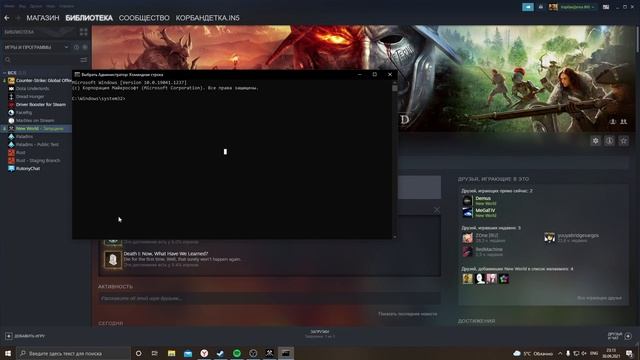Open Task View on taskbar

(155, 353)
